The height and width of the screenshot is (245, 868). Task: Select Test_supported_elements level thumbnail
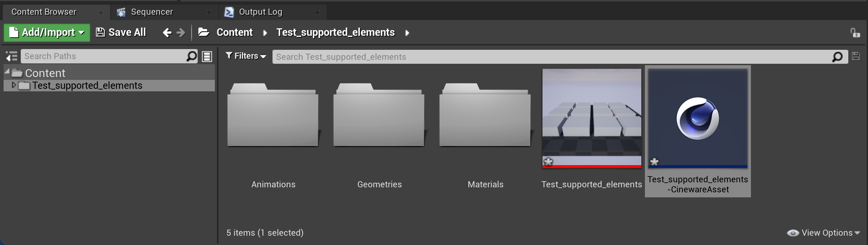(592, 118)
